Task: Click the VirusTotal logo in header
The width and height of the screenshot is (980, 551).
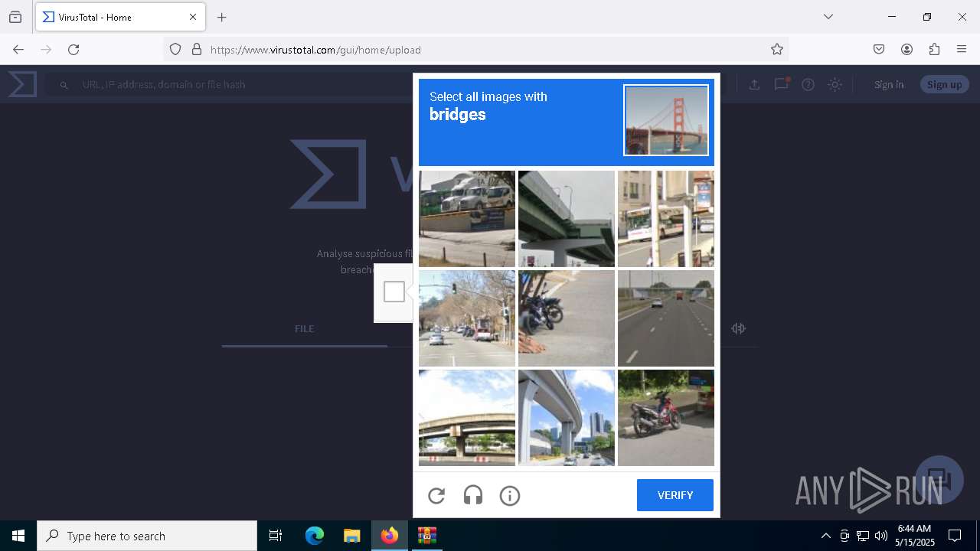Action: coord(22,84)
